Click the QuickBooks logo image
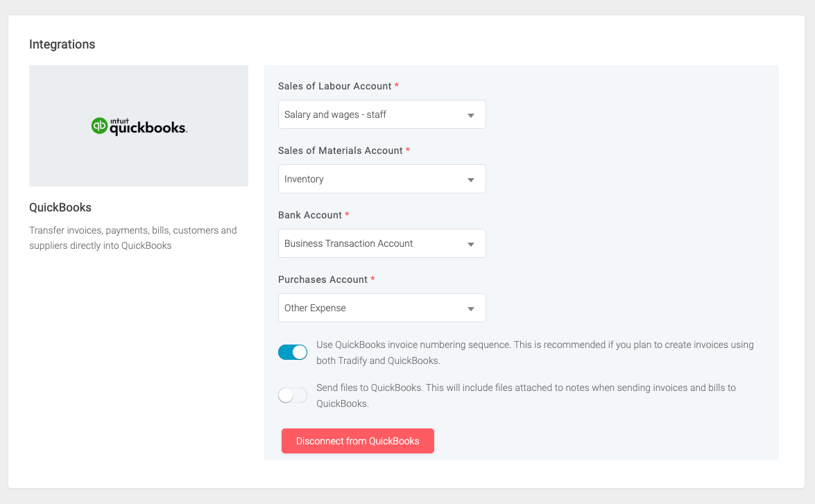The width and height of the screenshot is (815, 504). click(x=138, y=125)
